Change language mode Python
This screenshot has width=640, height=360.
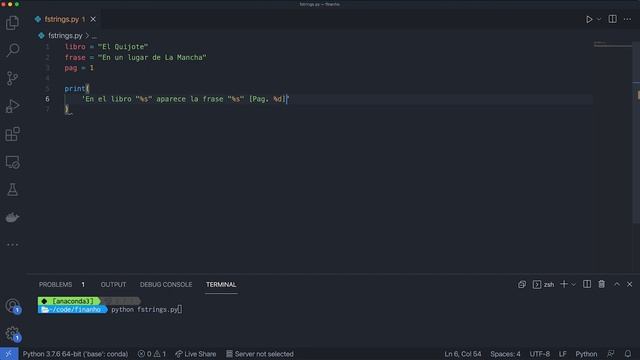586,354
